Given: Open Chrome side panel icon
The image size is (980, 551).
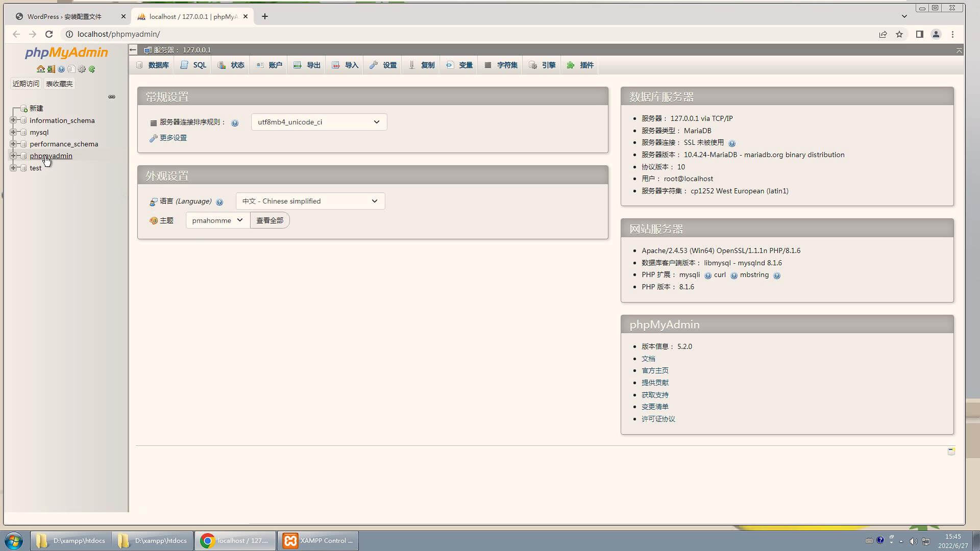Looking at the screenshot, I should (919, 34).
